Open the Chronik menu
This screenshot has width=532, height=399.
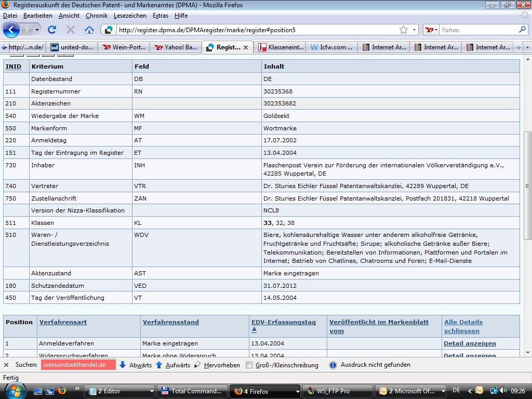point(96,16)
